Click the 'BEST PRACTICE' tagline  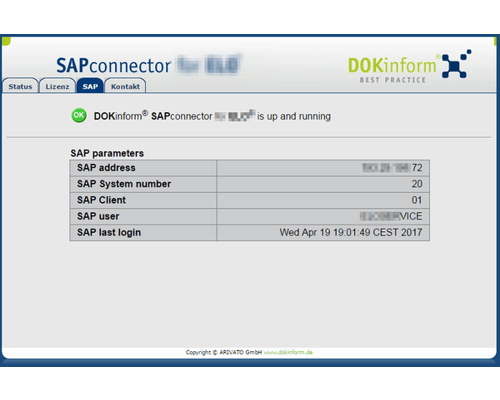(x=393, y=80)
